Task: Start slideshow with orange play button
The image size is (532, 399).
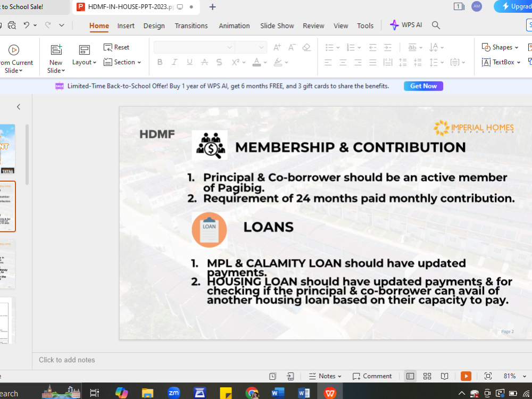Action: [466, 376]
